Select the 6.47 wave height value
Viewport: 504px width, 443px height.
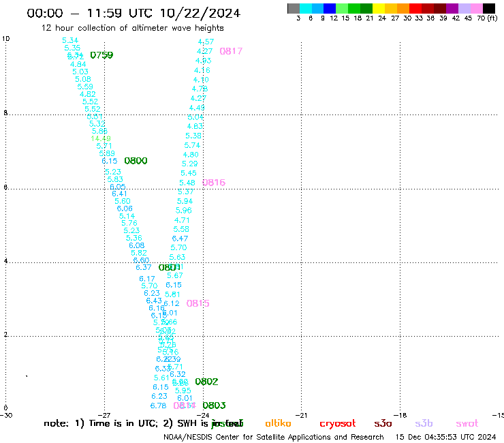pyautogui.click(x=180, y=239)
